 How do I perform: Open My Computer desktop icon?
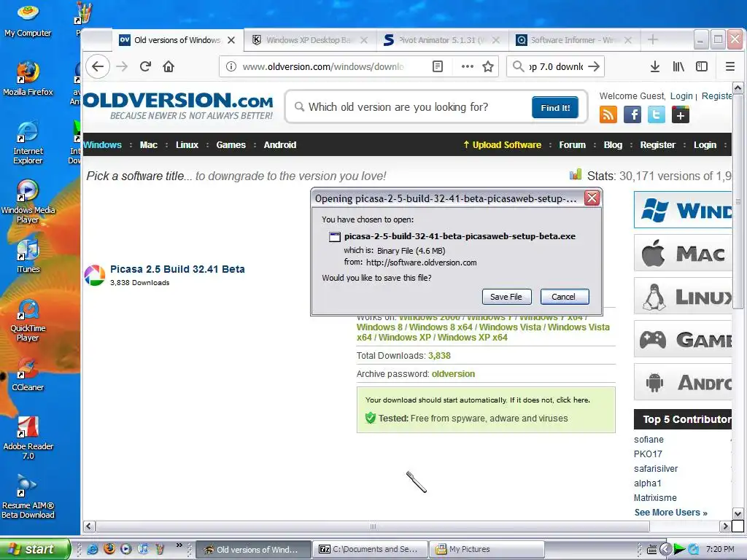[x=28, y=20]
